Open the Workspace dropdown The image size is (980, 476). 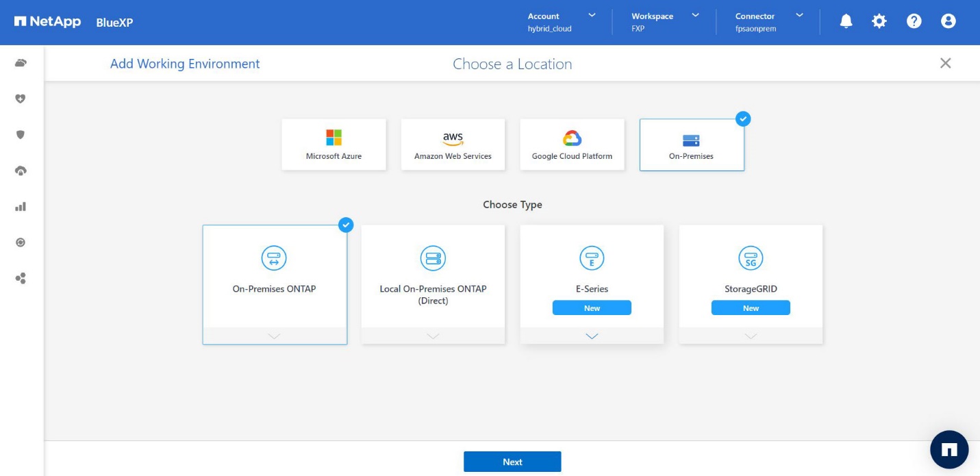click(x=696, y=14)
